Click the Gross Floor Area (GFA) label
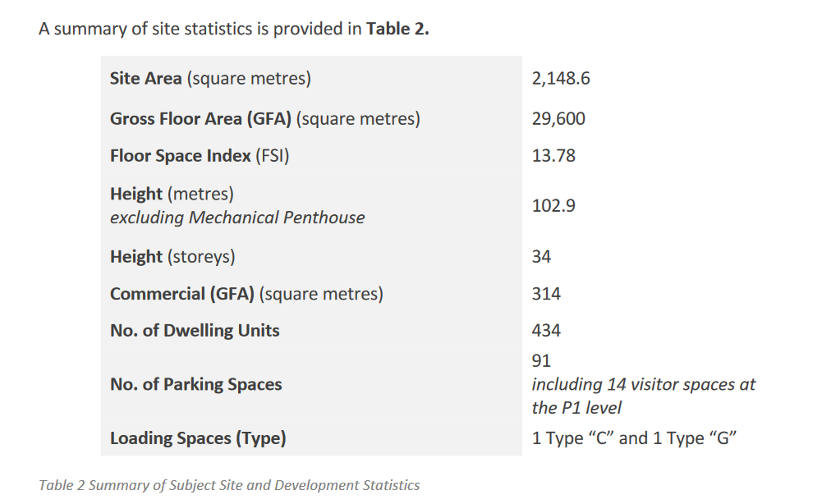 coord(265,119)
